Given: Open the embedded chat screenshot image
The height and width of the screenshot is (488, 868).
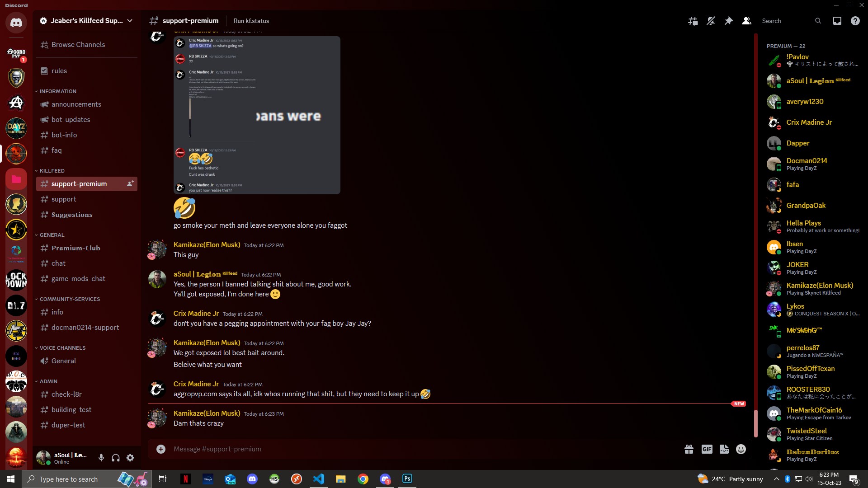Looking at the screenshot, I should [257, 115].
